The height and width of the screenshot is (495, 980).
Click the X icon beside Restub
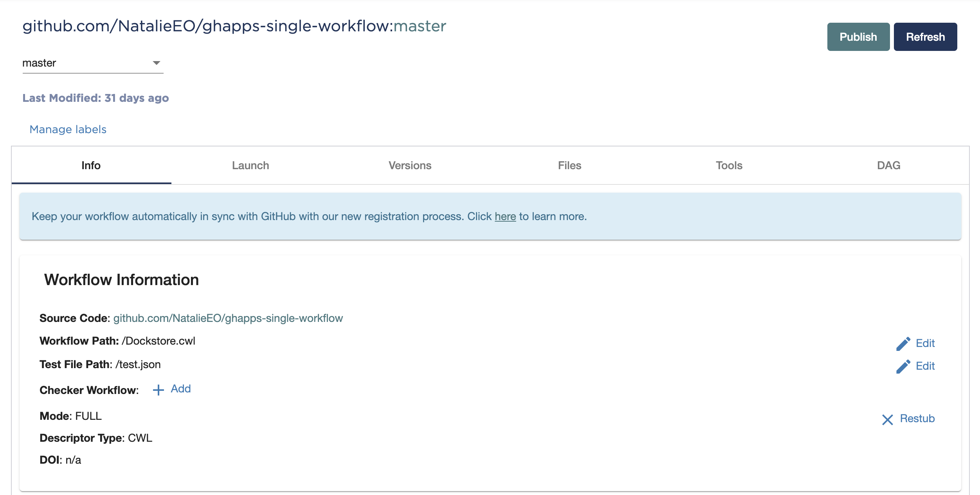coord(888,419)
